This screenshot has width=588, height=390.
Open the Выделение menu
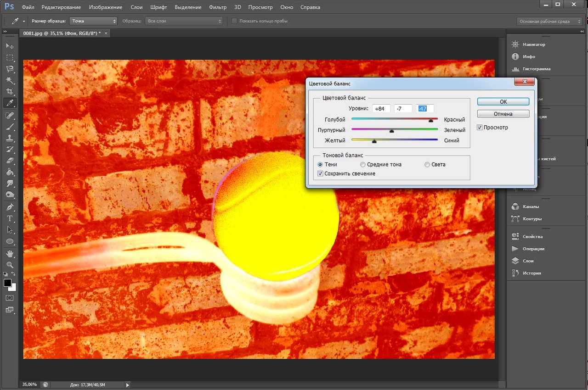coord(188,7)
